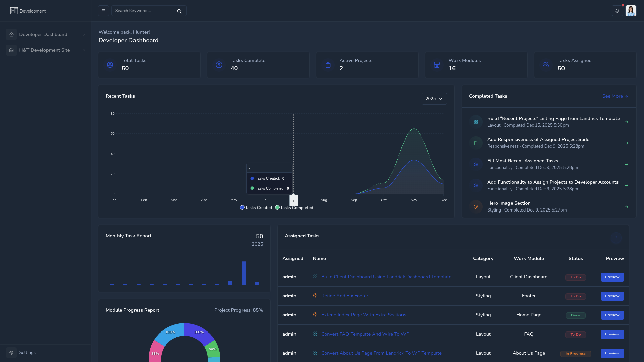
Task: Click the search magnifier icon
Action: tap(179, 11)
